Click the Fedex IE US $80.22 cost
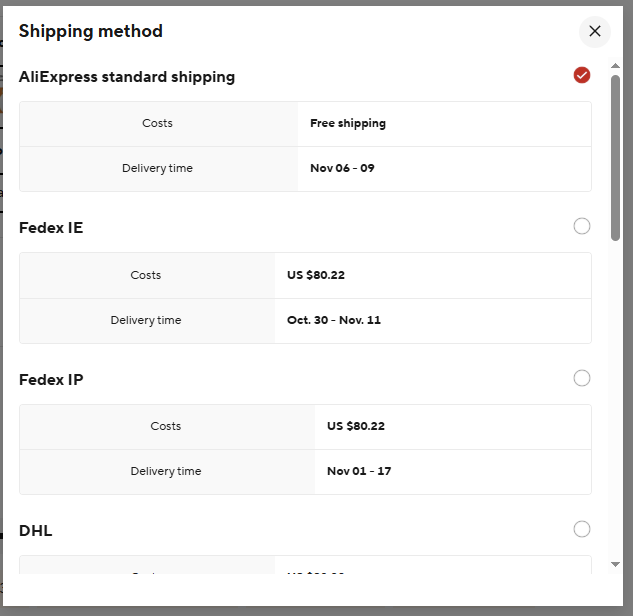Viewport: 633px width, 616px height. click(x=316, y=275)
